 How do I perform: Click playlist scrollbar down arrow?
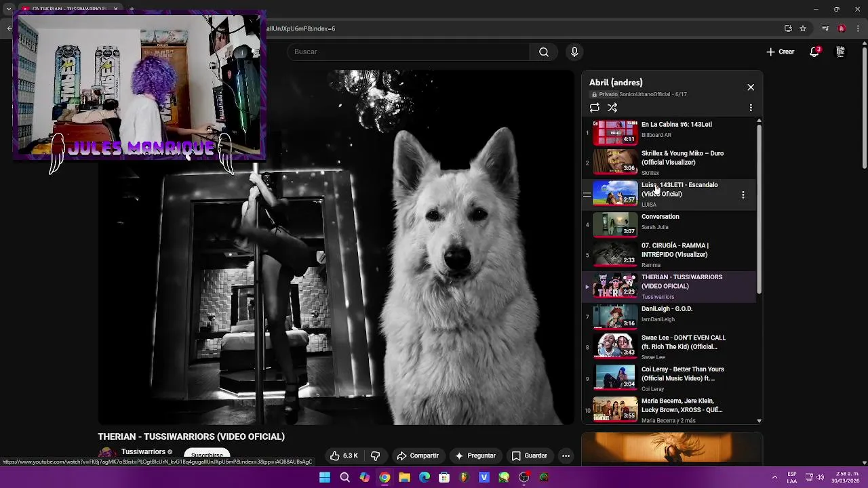[759, 421]
